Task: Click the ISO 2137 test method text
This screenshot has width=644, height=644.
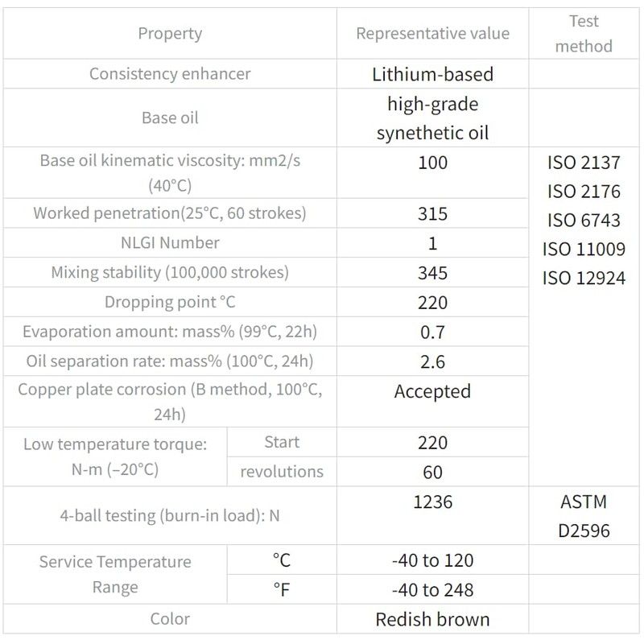Action: pos(584,163)
